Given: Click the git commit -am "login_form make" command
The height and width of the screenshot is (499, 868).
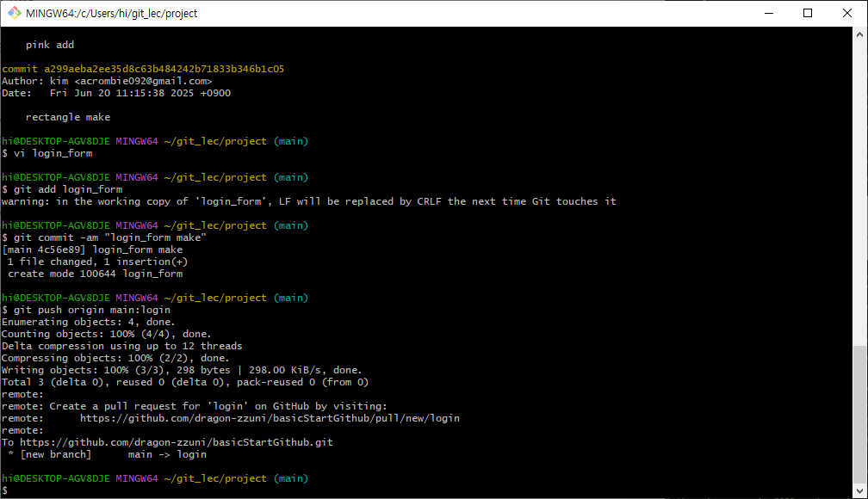Looking at the screenshot, I should pos(104,237).
